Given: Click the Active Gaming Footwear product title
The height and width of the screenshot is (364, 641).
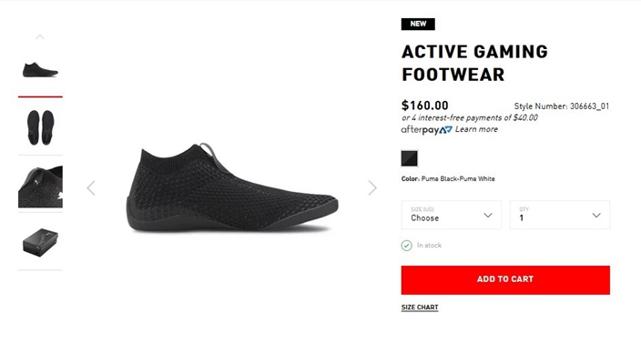Looking at the screenshot, I should tap(474, 64).
